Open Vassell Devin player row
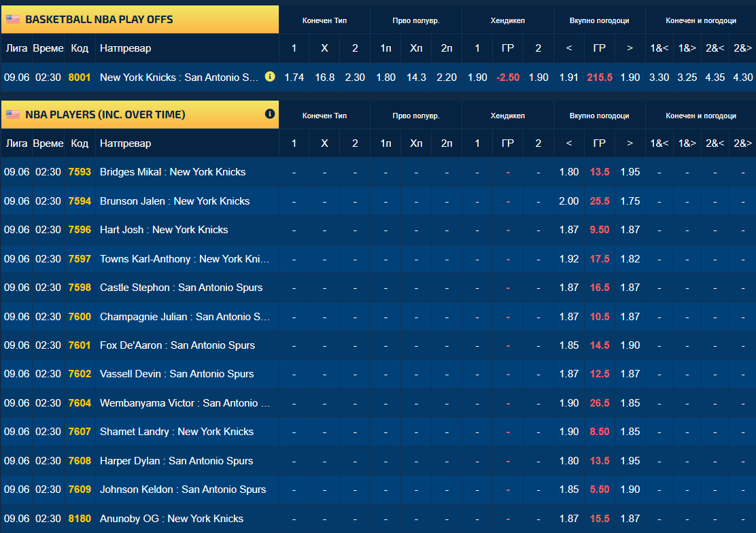The height and width of the screenshot is (533, 756). (x=177, y=374)
